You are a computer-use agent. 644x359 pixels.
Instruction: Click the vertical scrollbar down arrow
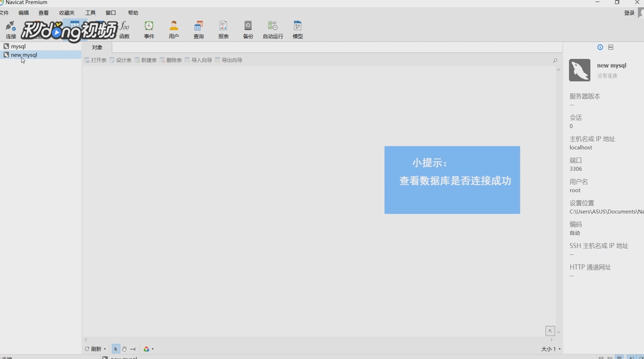point(558,333)
